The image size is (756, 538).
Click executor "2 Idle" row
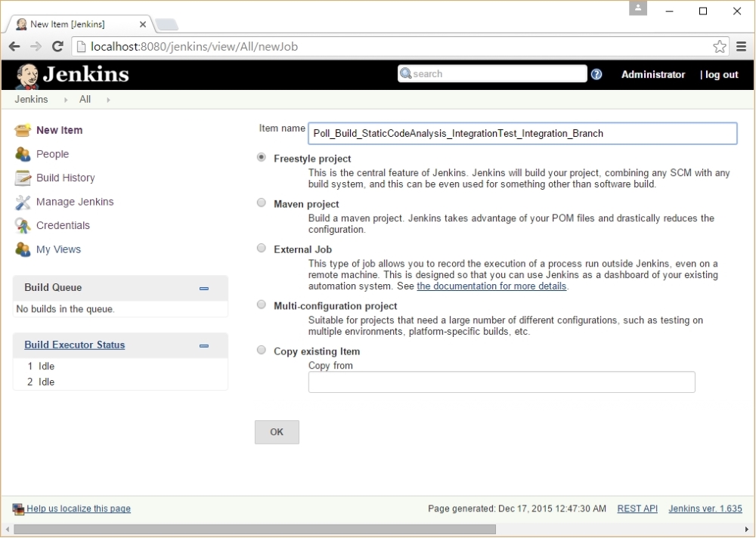click(120, 382)
